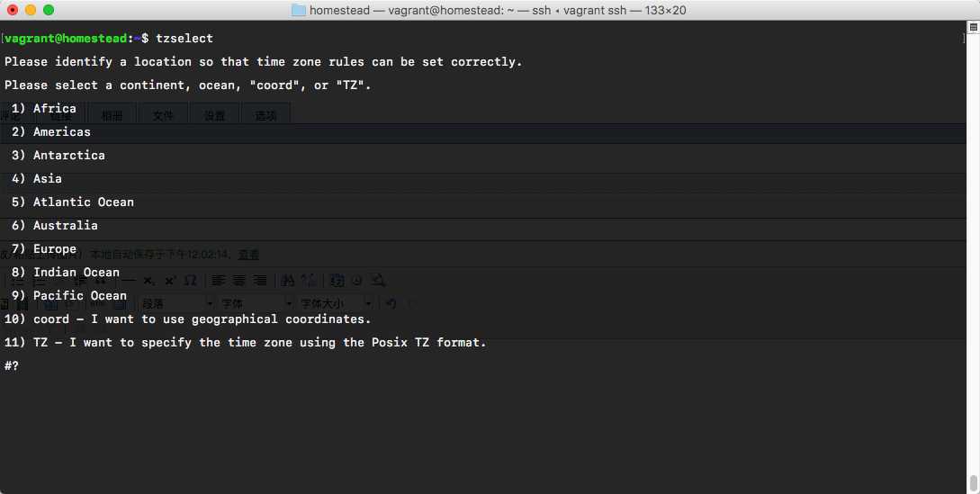Click the faint binoculars find icon

click(x=288, y=281)
